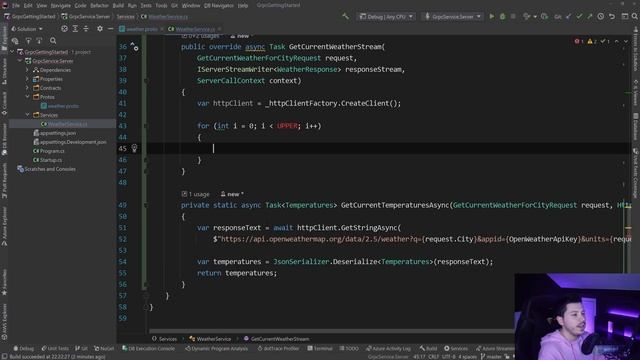Hide the Solution explorer panel
The height and width of the screenshot is (360, 640).
point(111,29)
